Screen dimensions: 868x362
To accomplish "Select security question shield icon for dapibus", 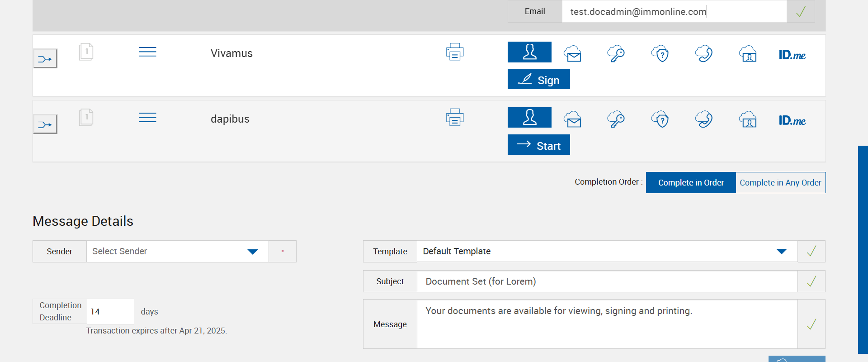I will click(660, 119).
